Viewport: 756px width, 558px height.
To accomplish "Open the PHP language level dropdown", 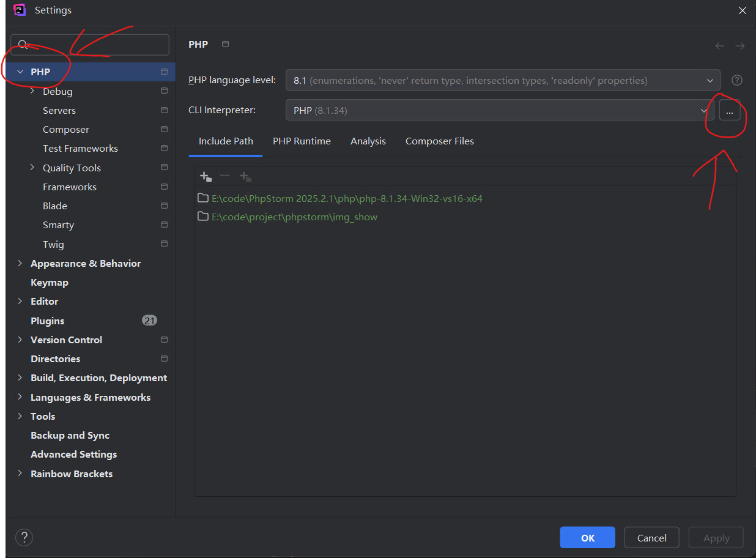I will pos(710,80).
